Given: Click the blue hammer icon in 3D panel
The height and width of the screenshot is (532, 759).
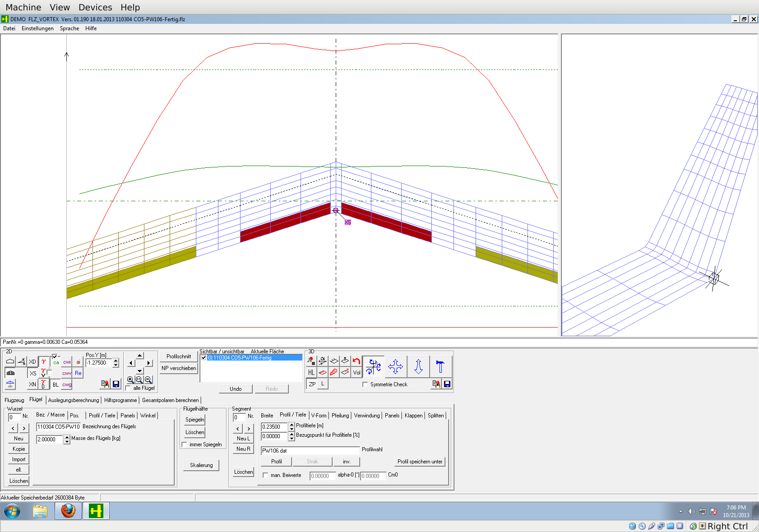Looking at the screenshot, I should point(440,366).
